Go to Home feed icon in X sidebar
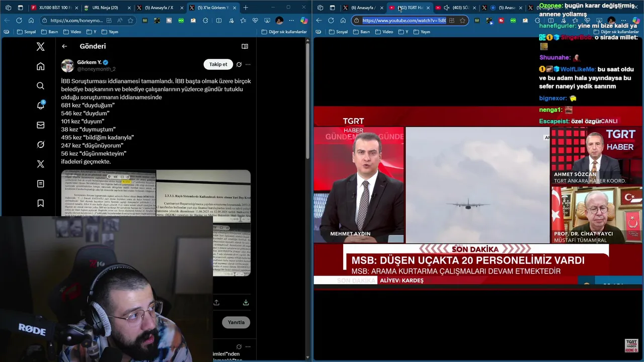The width and height of the screenshot is (644, 362). [41, 66]
